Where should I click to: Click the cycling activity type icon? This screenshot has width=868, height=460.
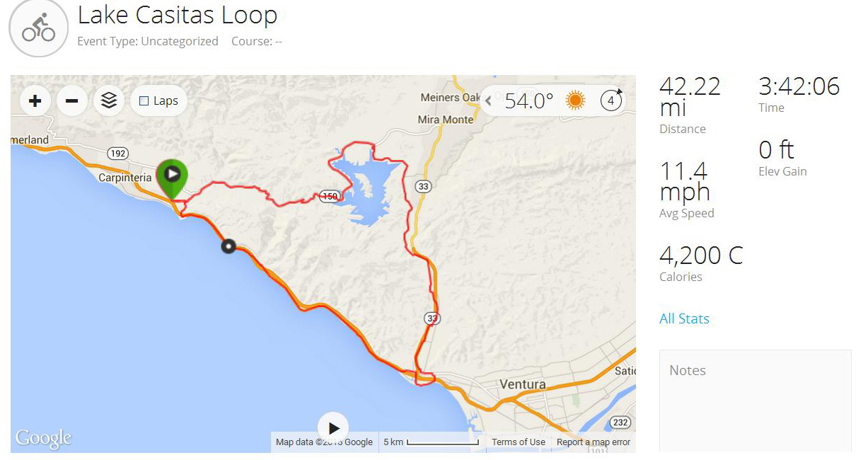[x=38, y=28]
